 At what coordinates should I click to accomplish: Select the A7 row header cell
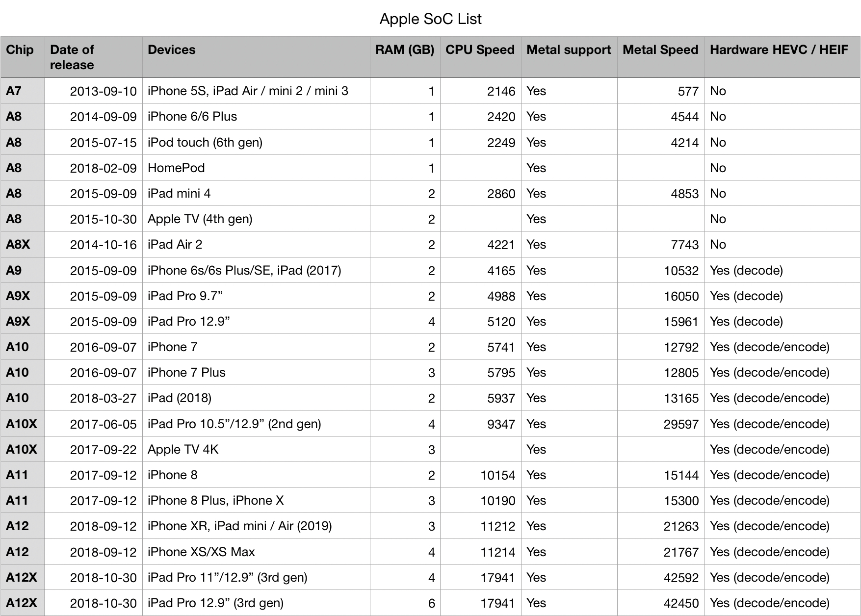click(23, 91)
